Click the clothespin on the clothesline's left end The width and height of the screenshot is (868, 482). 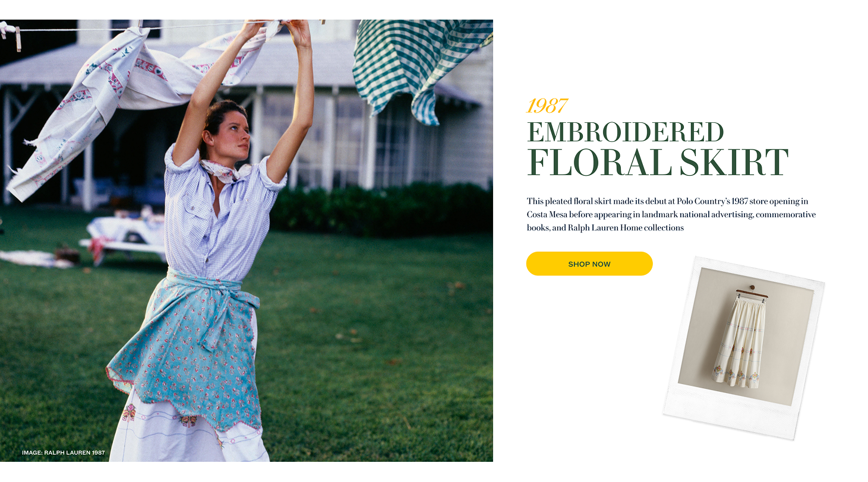pos(18,38)
